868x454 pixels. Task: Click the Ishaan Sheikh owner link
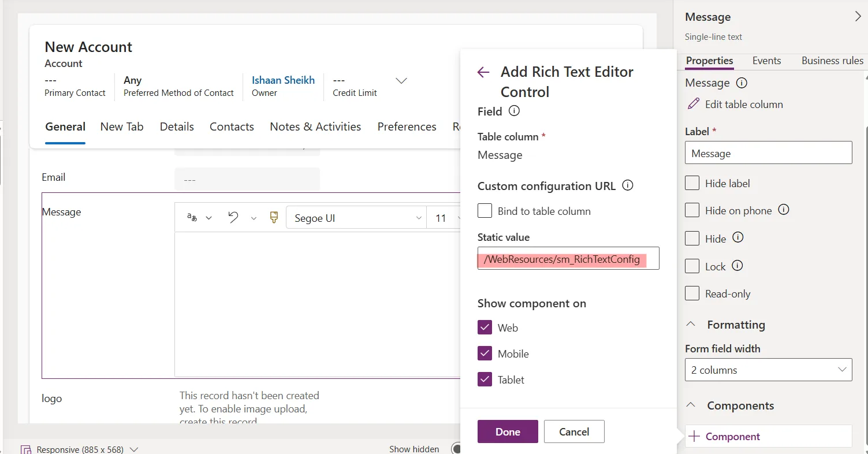point(283,80)
